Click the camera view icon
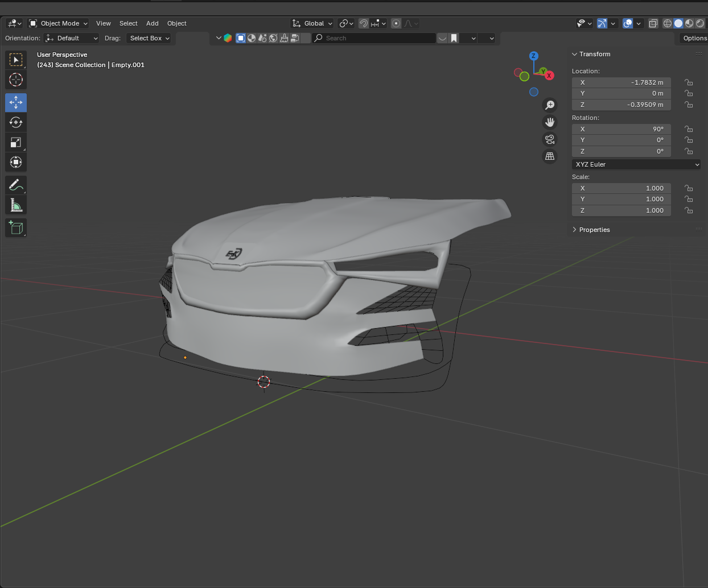Viewport: 708px width, 588px height. (550, 139)
